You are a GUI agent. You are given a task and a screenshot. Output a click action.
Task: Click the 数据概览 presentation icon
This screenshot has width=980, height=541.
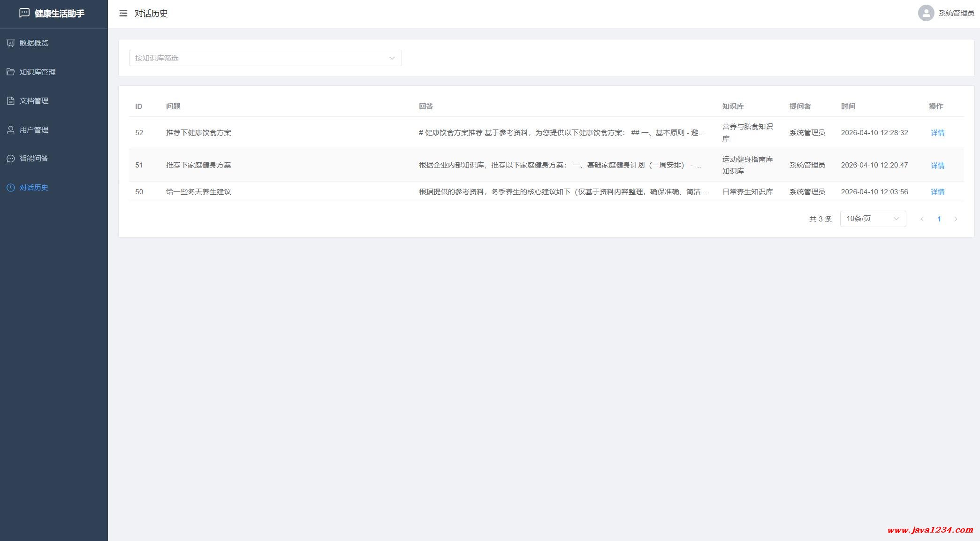click(10, 43)
